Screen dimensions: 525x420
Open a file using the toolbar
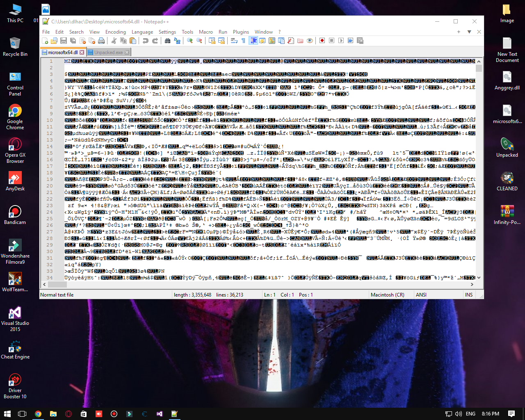[54, 41]
